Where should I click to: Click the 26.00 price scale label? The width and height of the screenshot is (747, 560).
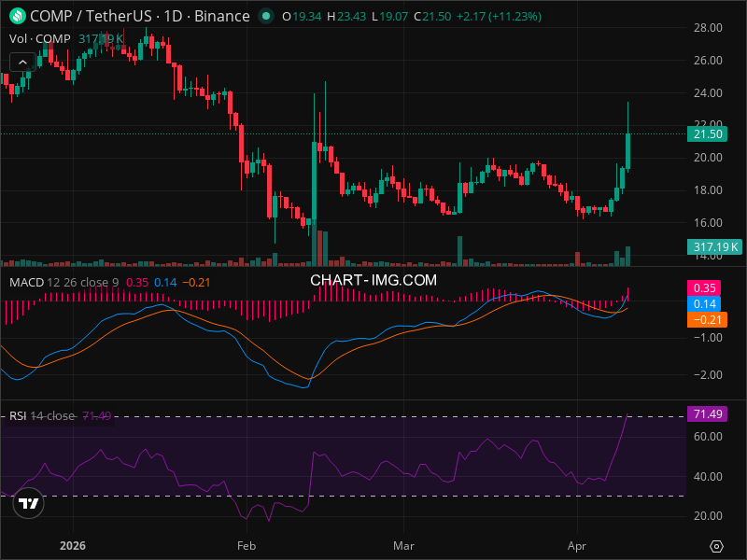tap(708, 61)
